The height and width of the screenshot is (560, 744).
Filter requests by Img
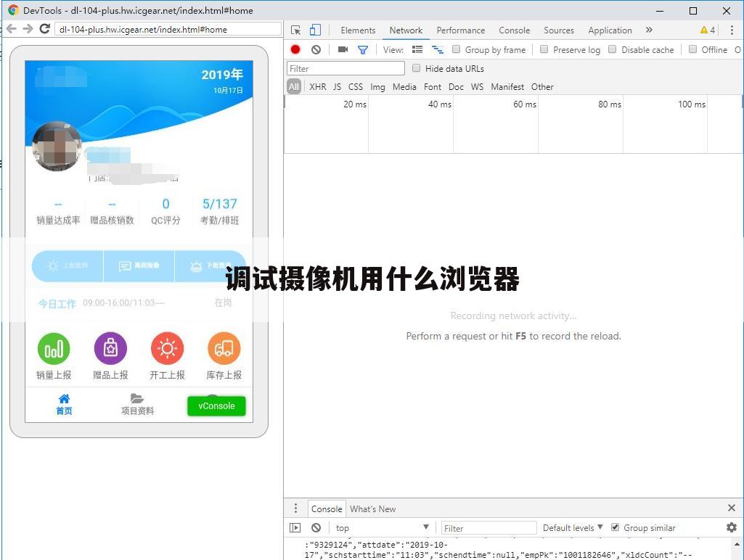[377, 87]
